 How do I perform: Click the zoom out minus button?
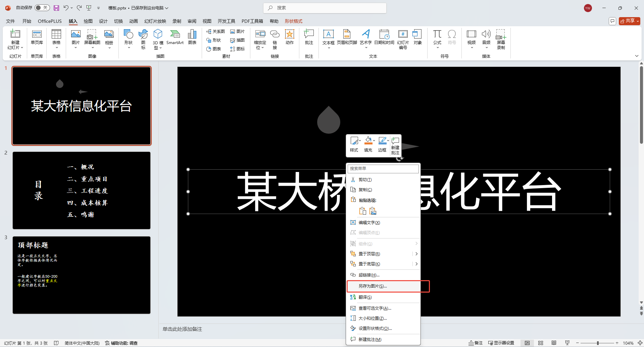(577, 343)
